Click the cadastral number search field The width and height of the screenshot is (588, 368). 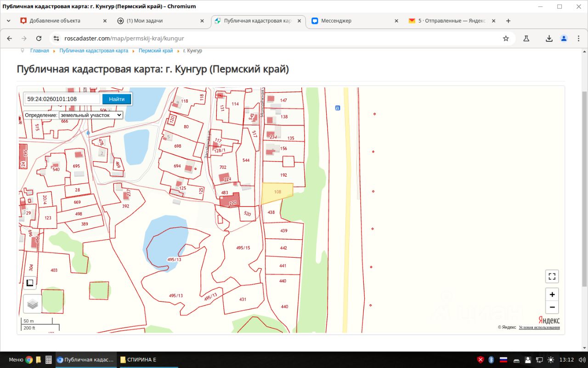tap(62, 99)
